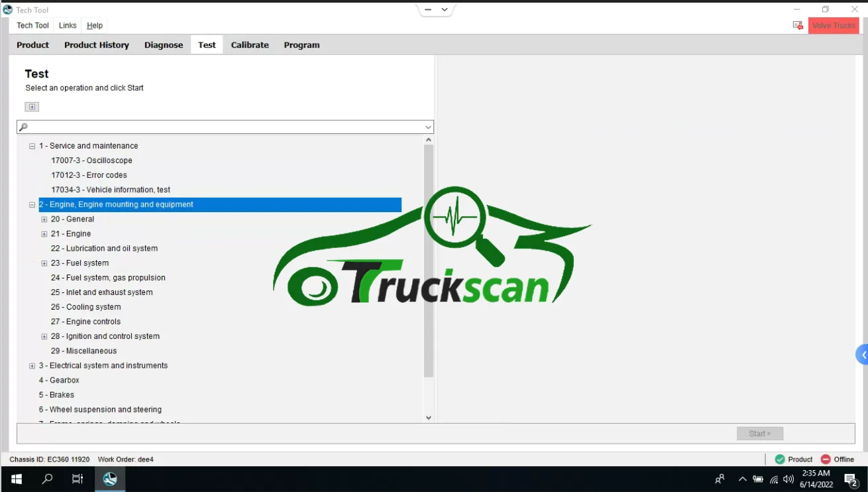Screen dimensions: 868x492
Task: Click the blue side panel chevron tab
Action: 862,355
